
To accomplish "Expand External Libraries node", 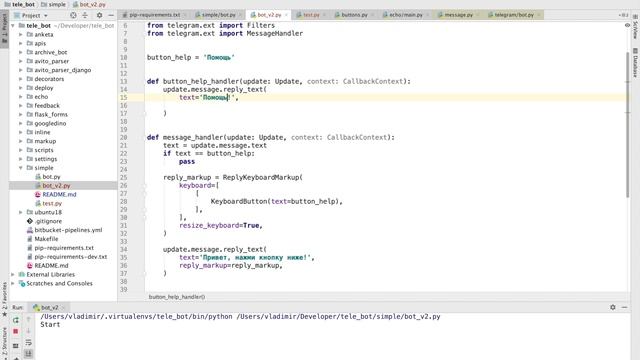I will click(13, 275).
